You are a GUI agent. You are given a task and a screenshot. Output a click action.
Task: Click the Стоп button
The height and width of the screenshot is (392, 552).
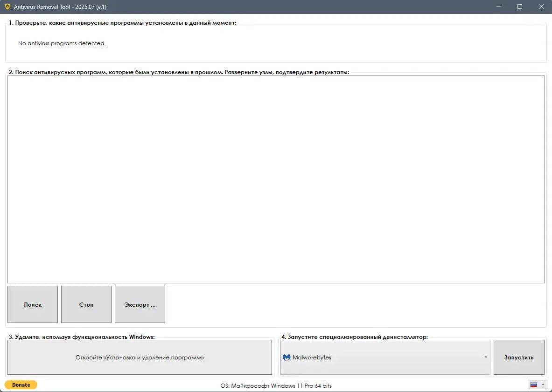[x=86, y=304]
